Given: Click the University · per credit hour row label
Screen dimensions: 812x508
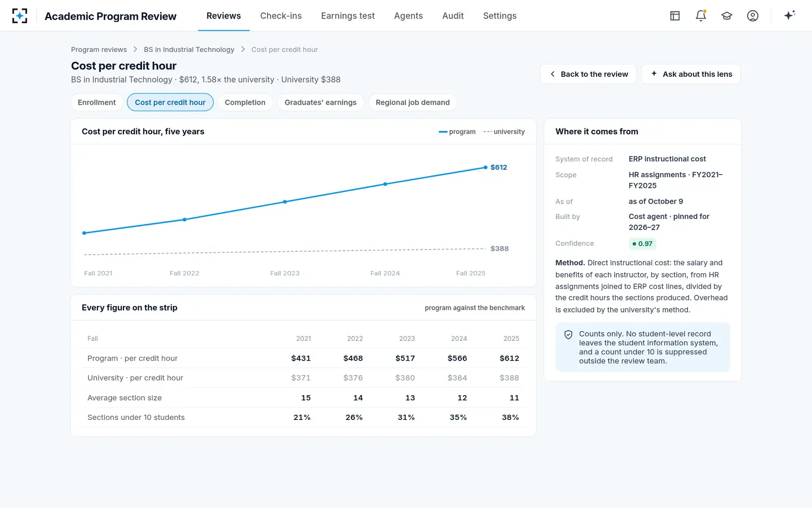Looking at the screenshot, I should (x=135, y=378).
